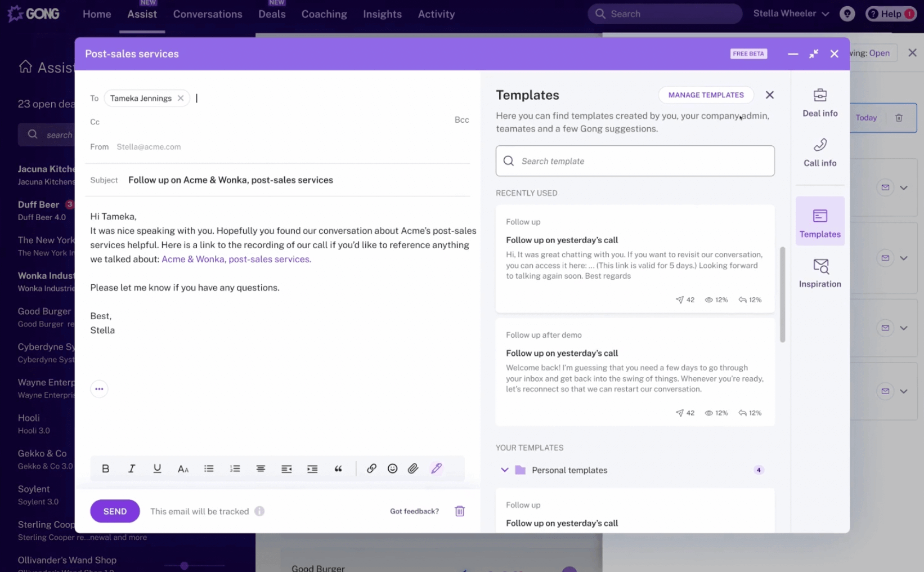This screenshot has height=572, width=924.
Task: Underline the selected email text
Action: click(x=157, y=468)
